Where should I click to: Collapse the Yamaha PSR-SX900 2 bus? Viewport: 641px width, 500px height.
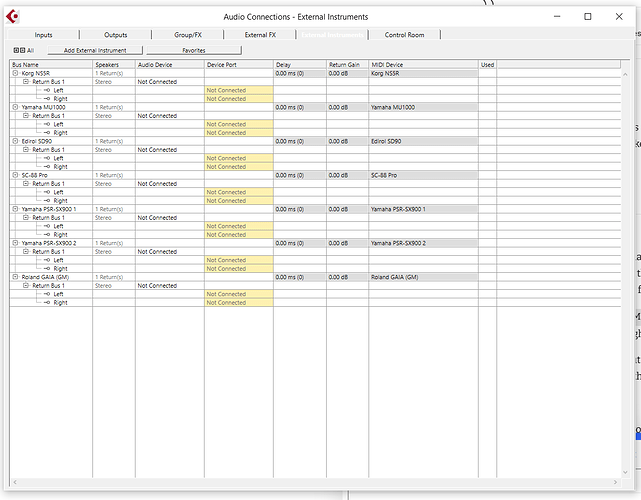pyautogui.click(x=15, y=243)
